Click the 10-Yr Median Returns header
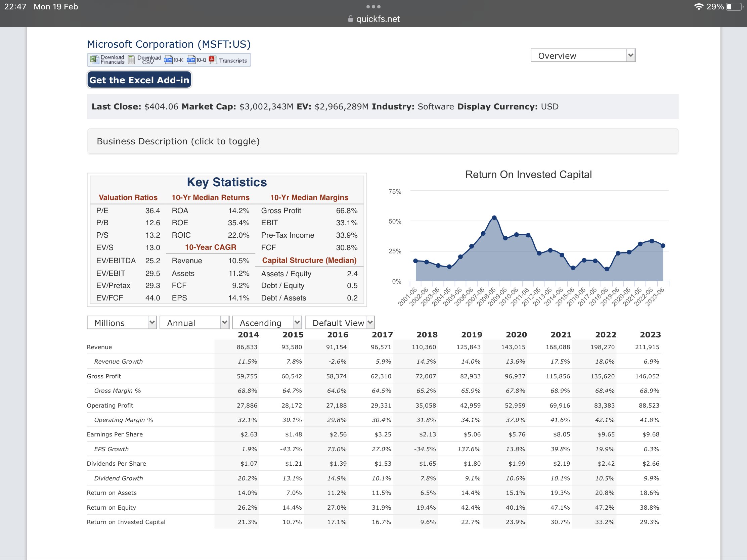The image size is (747, 560). 210,197
